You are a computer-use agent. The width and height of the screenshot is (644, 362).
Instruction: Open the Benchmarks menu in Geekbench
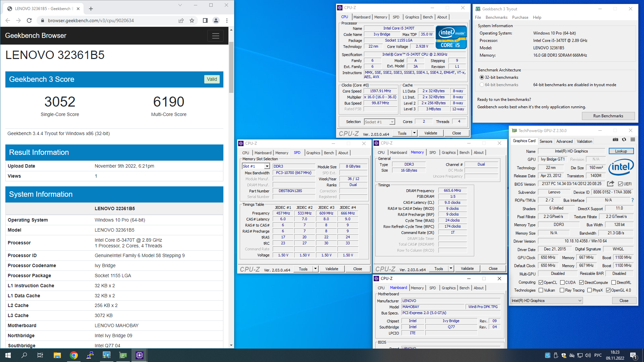click(496, 17)
